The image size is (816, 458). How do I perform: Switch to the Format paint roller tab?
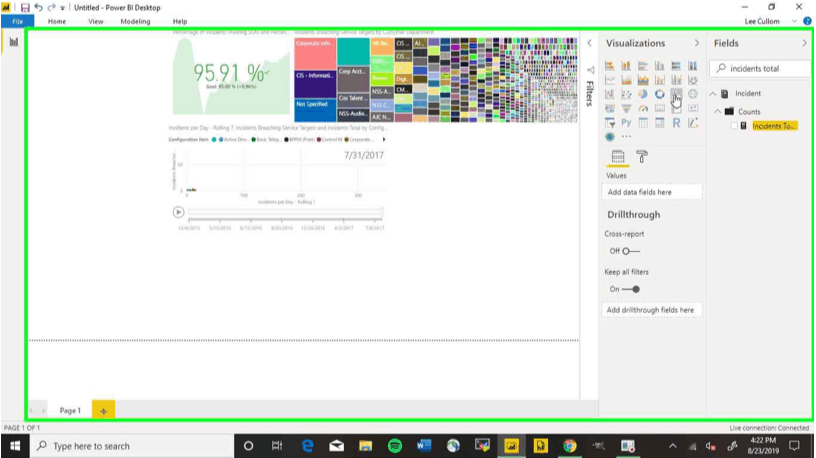tap(642, 157)
